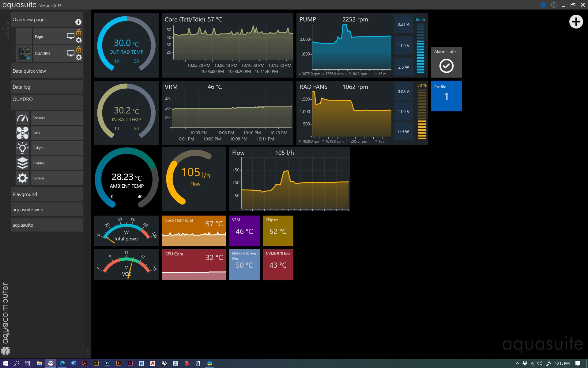This screenshot has height=368, width=588.
Task: Click the Profile 1 tile
Action: coord(446,96)
